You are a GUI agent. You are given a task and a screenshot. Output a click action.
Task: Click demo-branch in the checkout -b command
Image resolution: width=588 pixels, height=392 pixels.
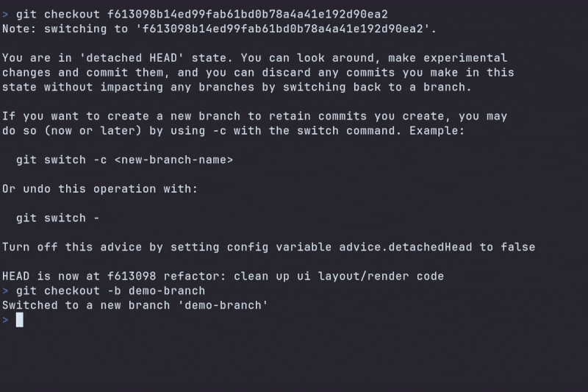[x=167, y=291]
